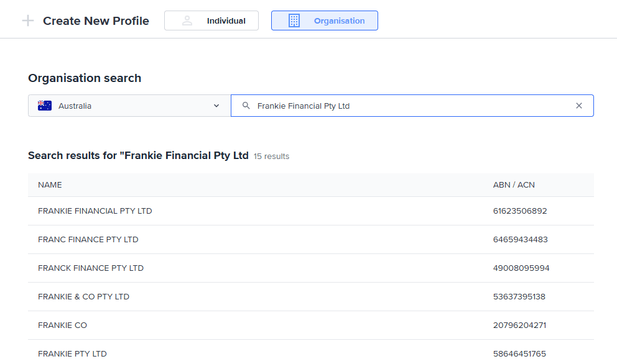The image size is (617, 364).
Task: Click the Australian flag icon
Action: coord(45,106)
